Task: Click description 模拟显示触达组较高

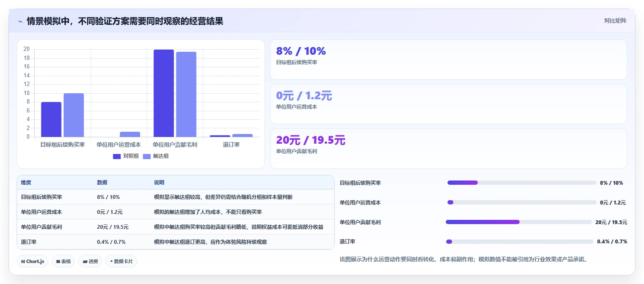Action: (x=223, y=197)
